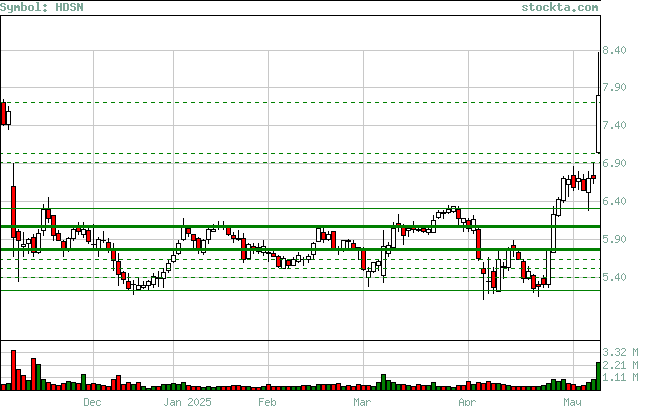Click the Dec month label

(92, 401)
